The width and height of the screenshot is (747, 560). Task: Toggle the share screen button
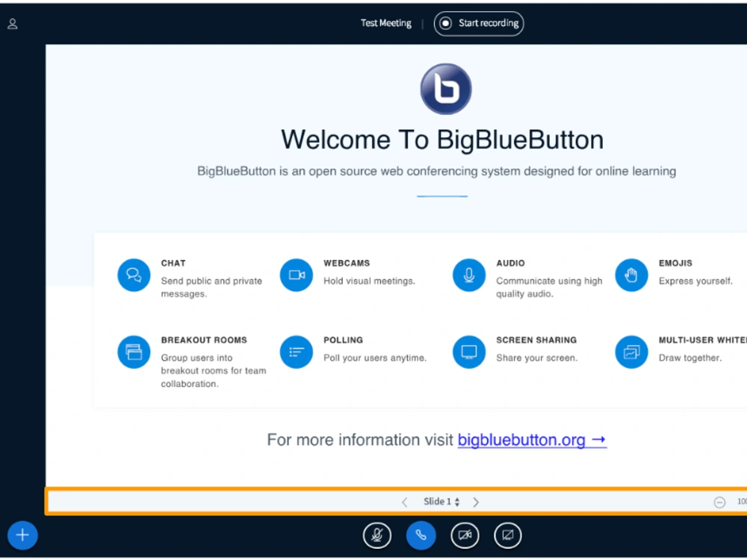508,535
